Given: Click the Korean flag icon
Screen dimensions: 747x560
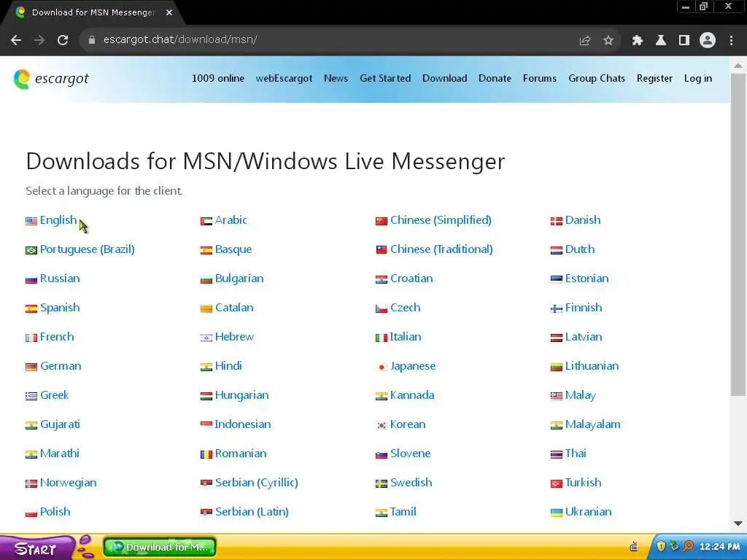Looking at the screenshot, I should pyautogui.click(x=382, y=425).
